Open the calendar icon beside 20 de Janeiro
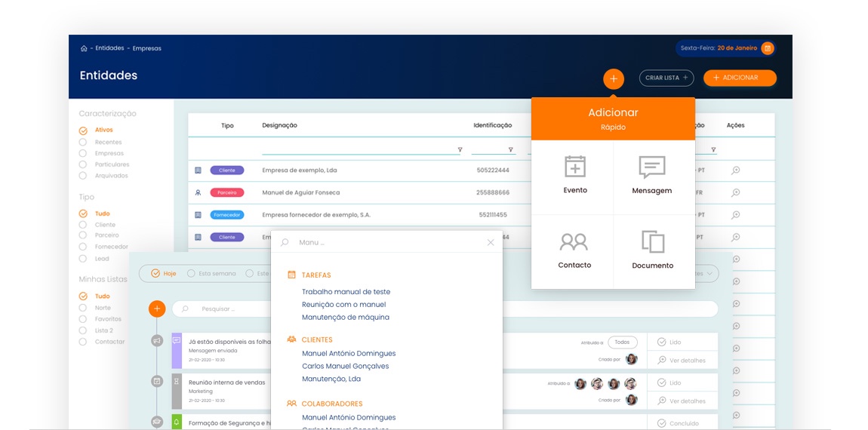The image size is (868, 430). [x=768, y=48]
